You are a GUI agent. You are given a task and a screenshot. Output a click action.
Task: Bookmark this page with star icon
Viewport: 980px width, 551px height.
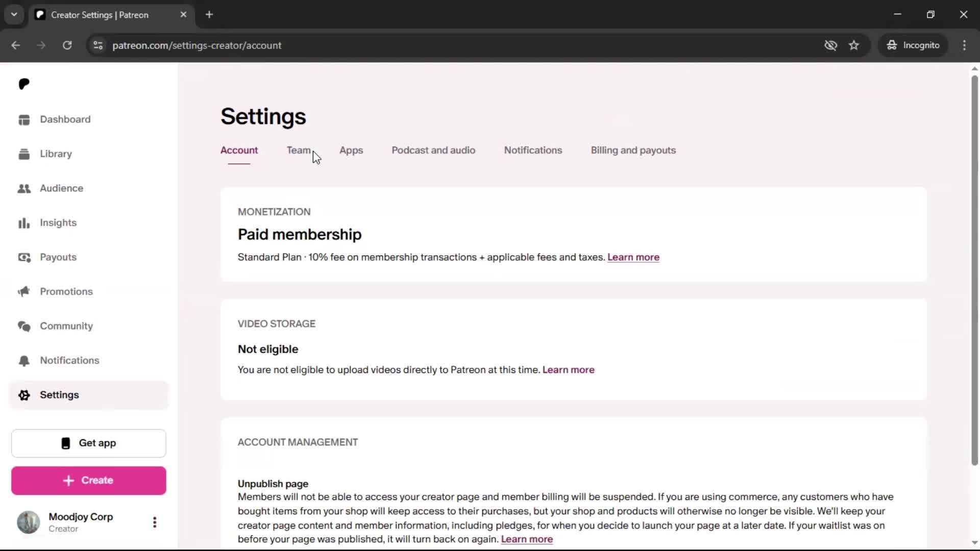click(854, 45)
